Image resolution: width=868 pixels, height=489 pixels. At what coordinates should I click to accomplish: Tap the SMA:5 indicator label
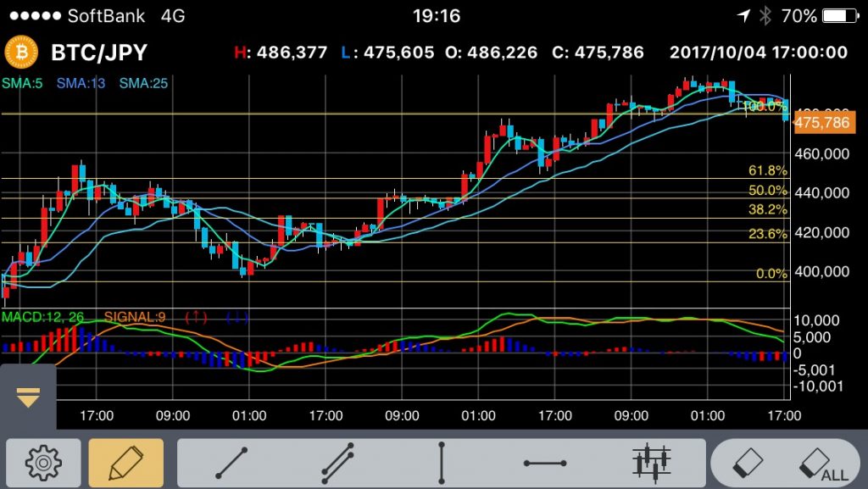[x=23, y=83]
